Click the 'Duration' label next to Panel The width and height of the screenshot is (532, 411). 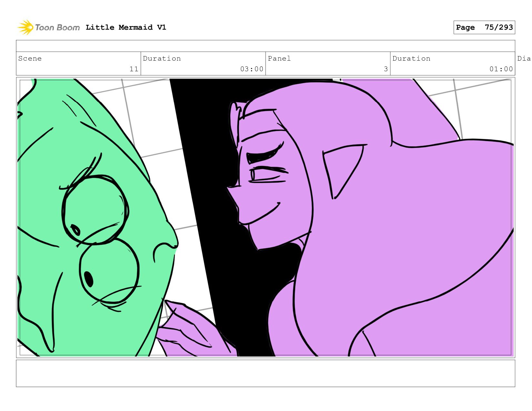pyautogui.click(x=411, y=58)
